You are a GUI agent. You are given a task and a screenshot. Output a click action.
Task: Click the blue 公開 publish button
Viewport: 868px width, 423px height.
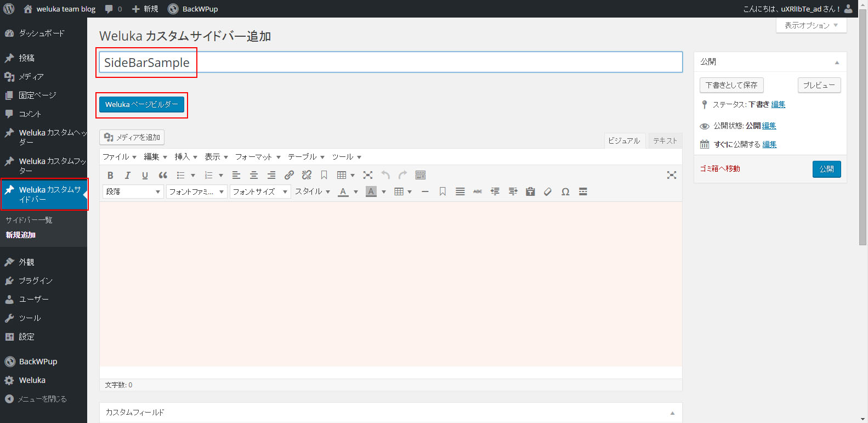[x=826, y=169]
